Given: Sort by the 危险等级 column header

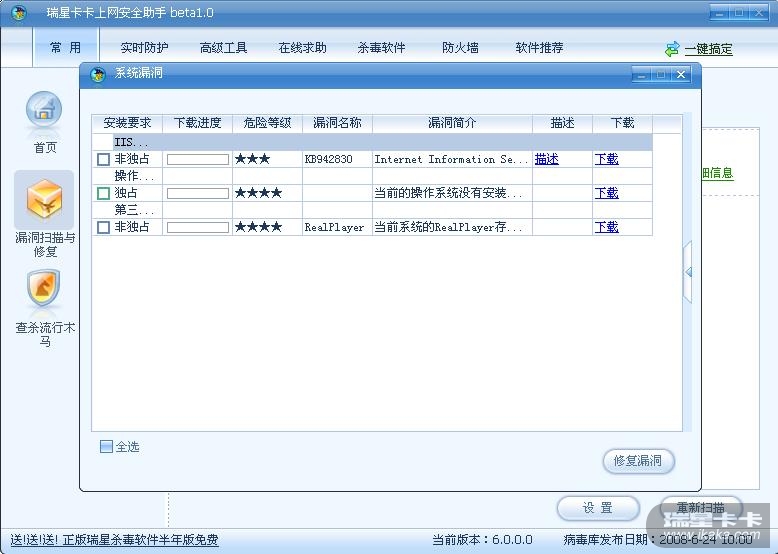Looking at the screenshot, I should pyautogui.click(x=267, y=123).
